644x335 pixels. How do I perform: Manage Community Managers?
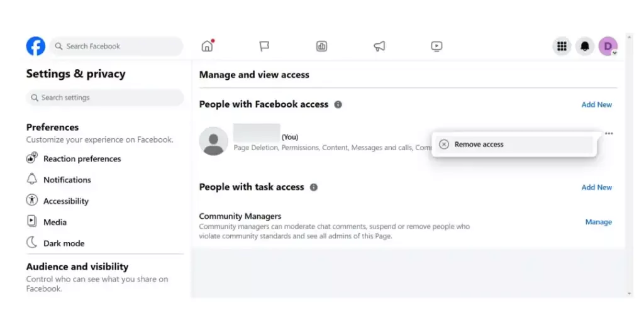pyautogui.click(x=599, y=222)
